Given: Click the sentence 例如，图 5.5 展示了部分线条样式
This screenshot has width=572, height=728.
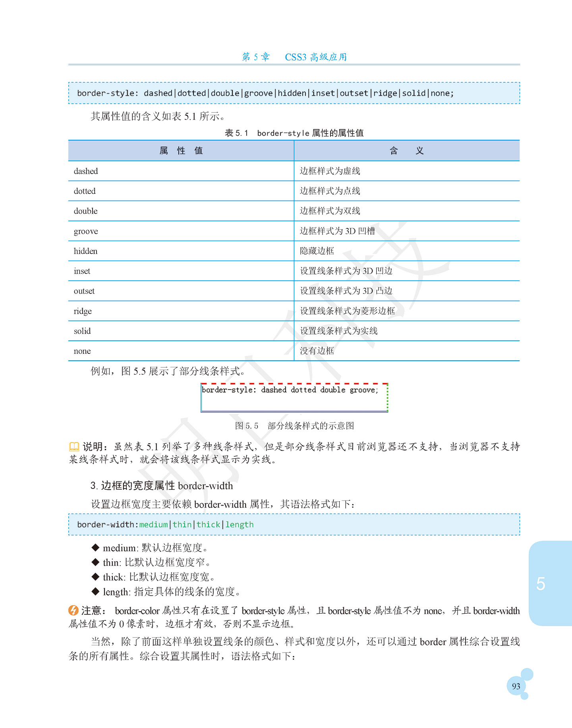Looking at the screenshot, I should tap(168, 371).
